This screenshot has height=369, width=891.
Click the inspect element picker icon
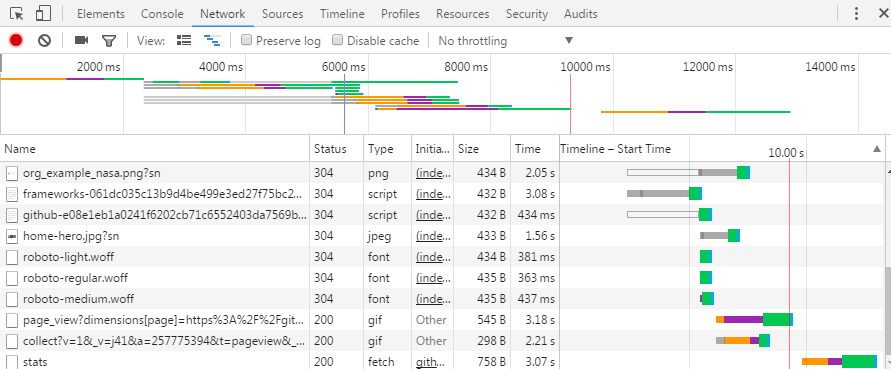pyautogui.click(x=16, y=14)
